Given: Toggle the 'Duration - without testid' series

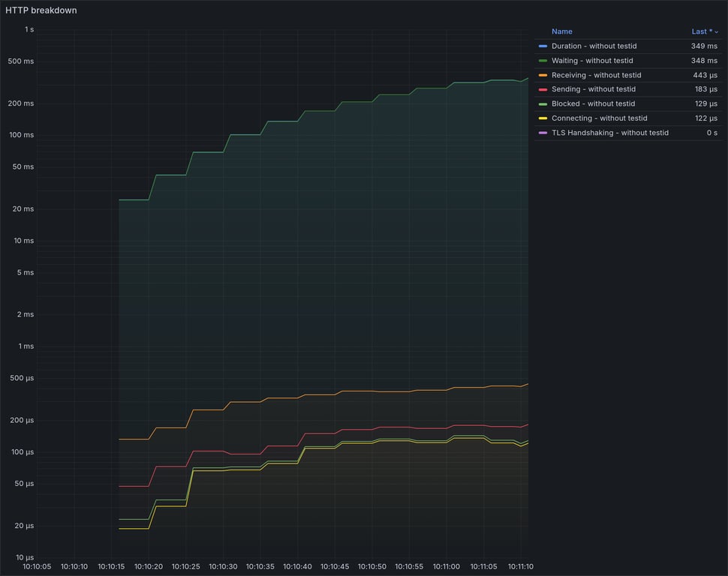Looking at the screenshot, I should click(x=594, y=46).
